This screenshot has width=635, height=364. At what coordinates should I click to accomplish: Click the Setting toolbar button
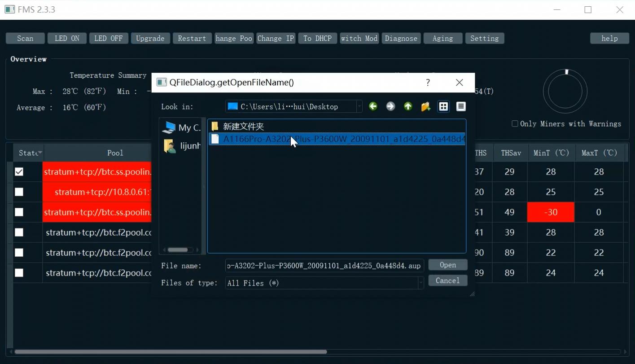(484, 39)
